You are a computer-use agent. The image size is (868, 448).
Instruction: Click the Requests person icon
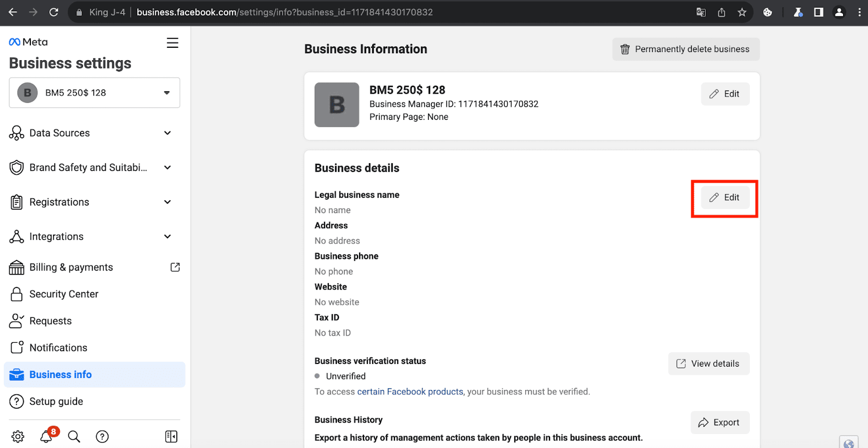tap(17, 321)
